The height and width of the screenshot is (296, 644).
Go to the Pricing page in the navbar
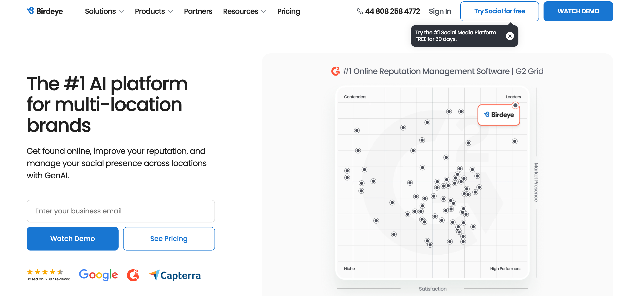click(289, 11)
